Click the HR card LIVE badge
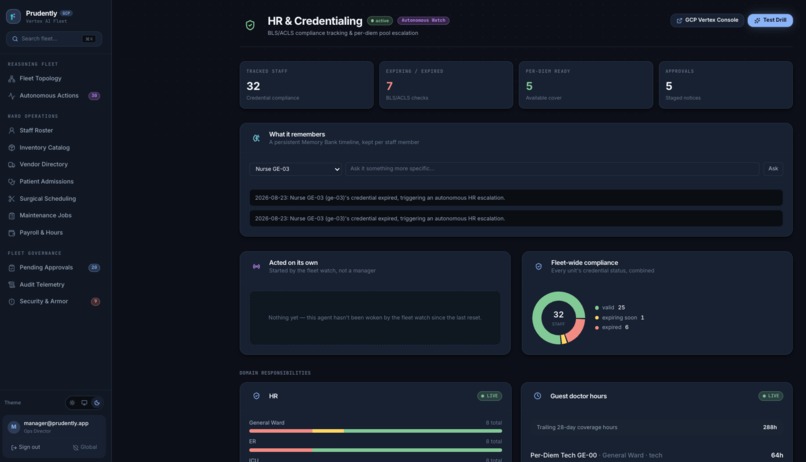806x462 pixels. [489, 396]
